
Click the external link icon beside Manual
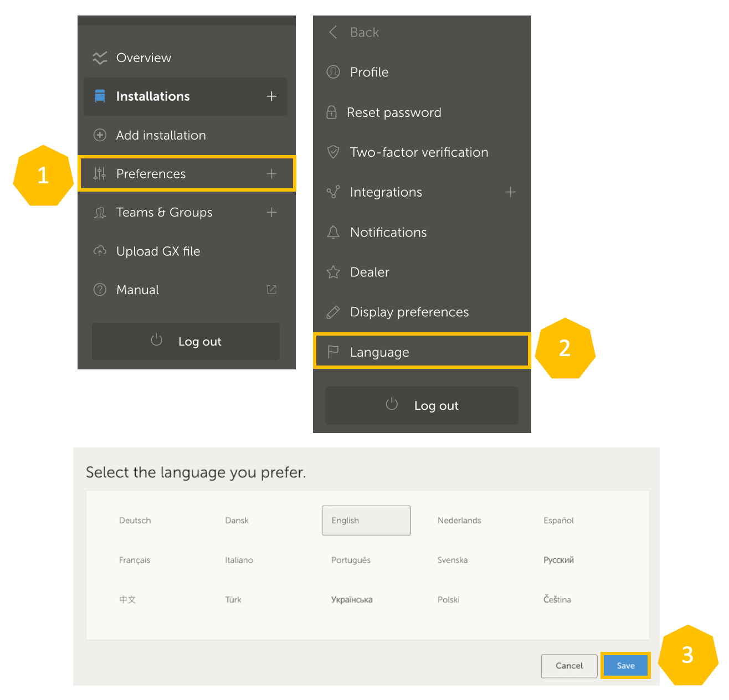[x=271, y=290]
